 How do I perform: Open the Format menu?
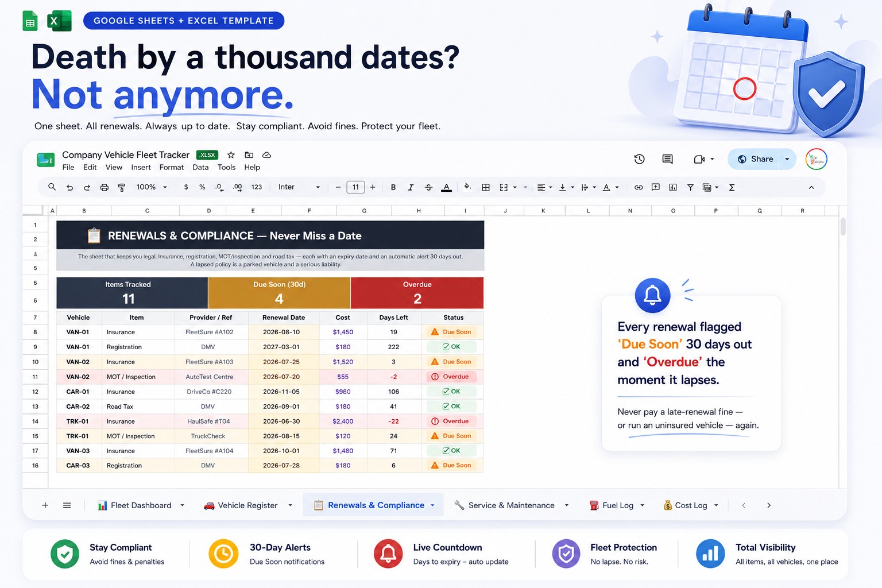(171, 168)
